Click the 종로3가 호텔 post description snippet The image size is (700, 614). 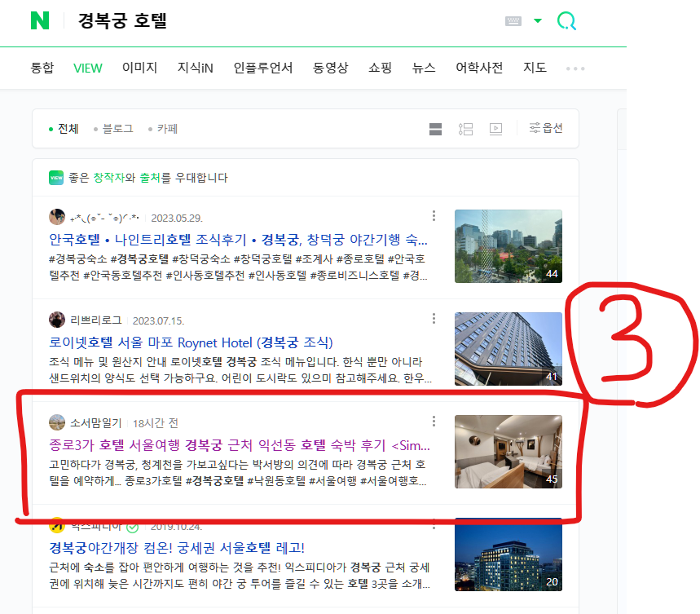pyautogui.click(x=237, y=472)
